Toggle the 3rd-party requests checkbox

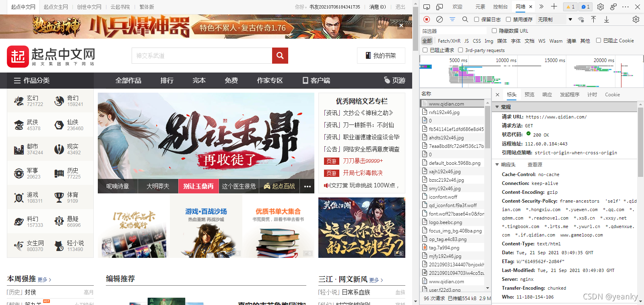pos(460,50)
